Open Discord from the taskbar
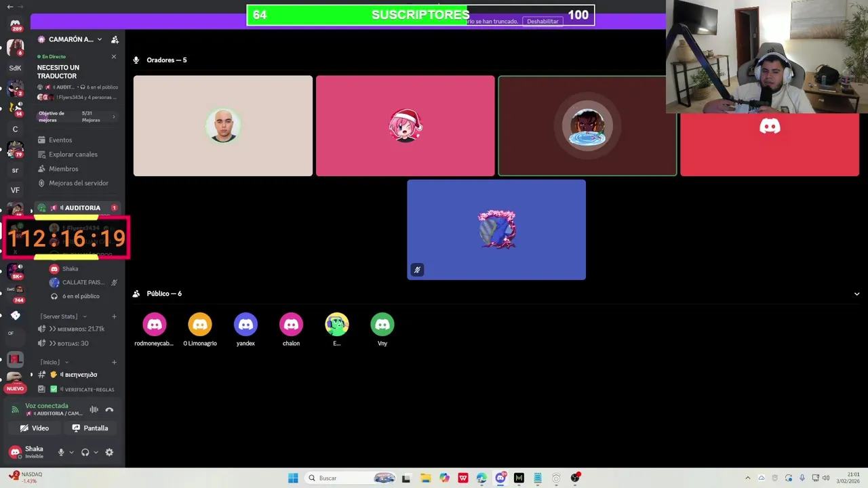868x488 pixels. coord(500,478)
